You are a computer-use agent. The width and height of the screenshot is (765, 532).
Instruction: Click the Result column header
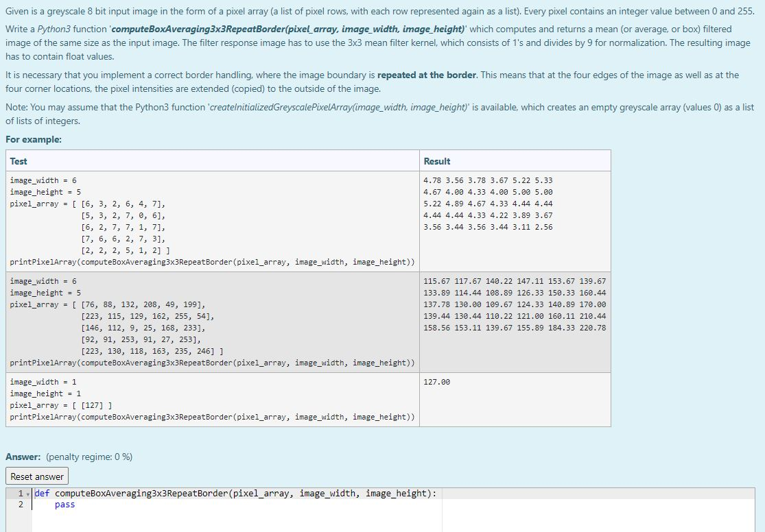(437, 160)
